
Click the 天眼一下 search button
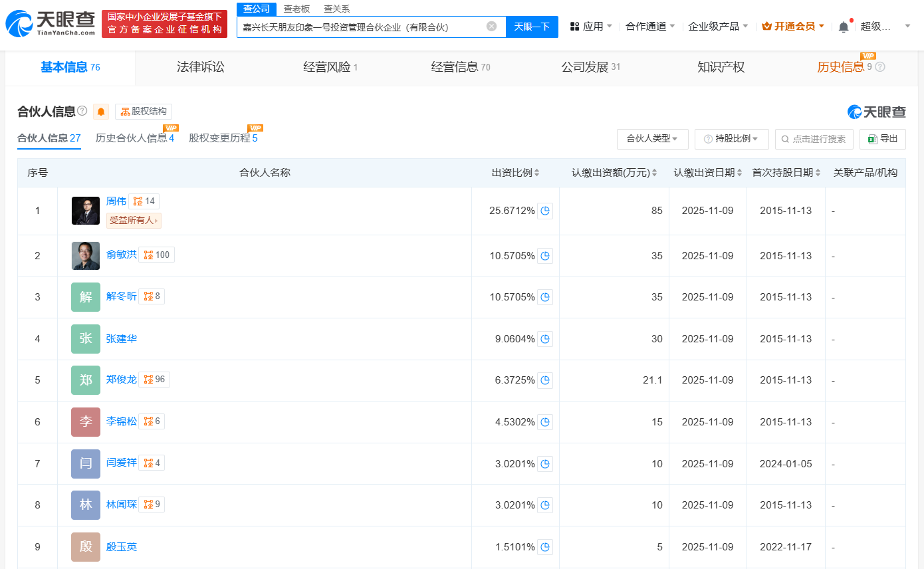coord(532,27)
